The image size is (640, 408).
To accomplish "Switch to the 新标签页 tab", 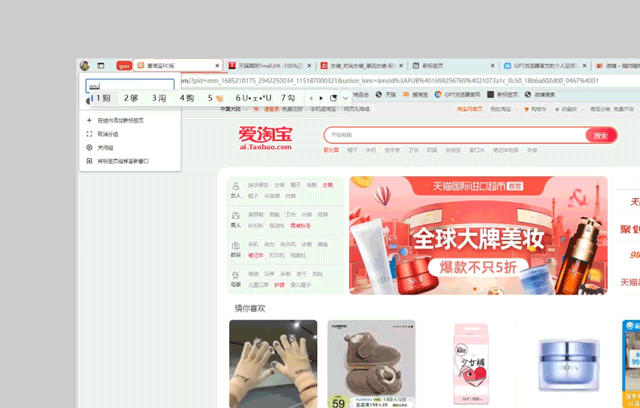I will tap(453, 65).
